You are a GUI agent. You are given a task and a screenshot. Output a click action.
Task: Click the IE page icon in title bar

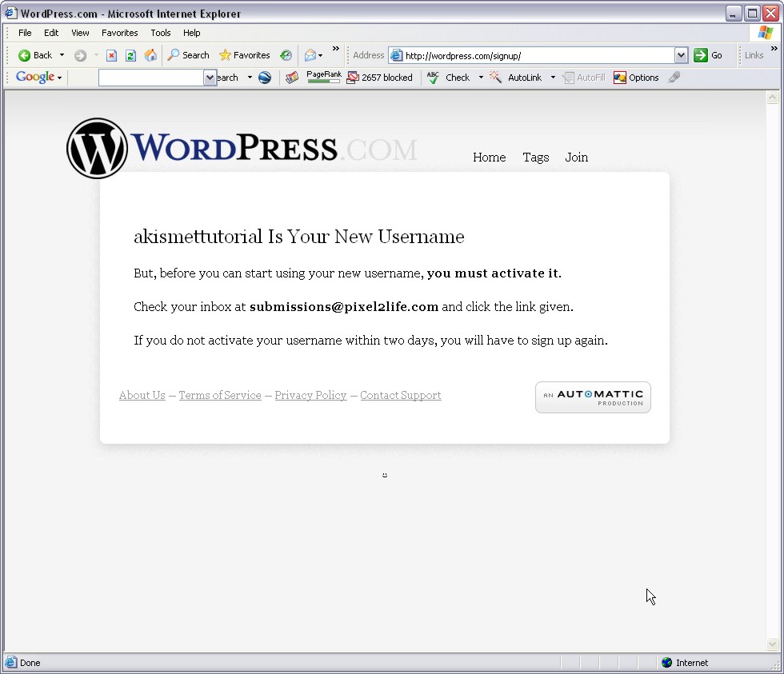[x=10, y=13]
